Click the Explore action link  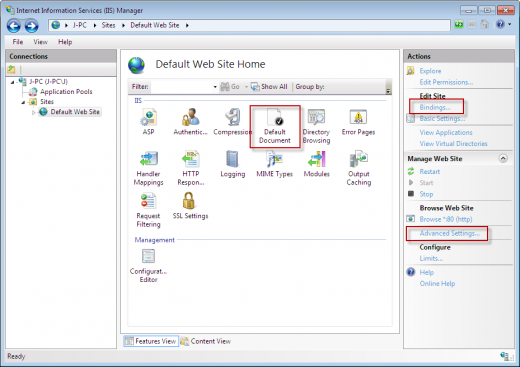point(430,71)
